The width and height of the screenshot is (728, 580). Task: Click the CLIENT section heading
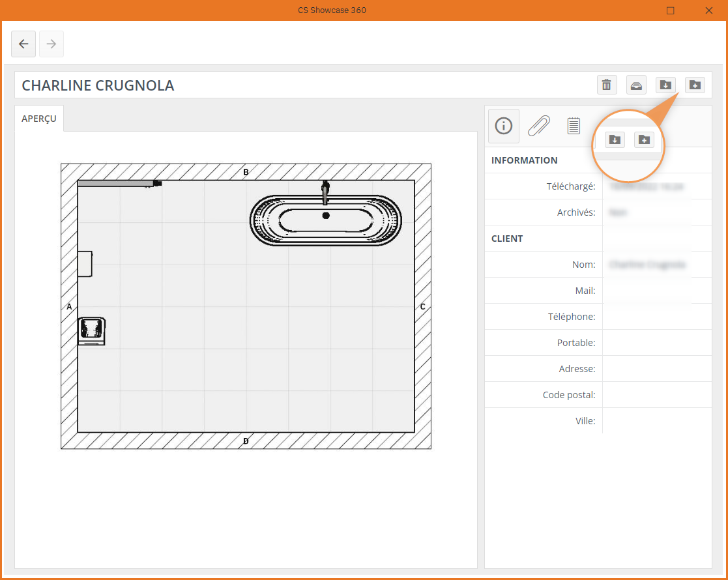click(507, 239)
